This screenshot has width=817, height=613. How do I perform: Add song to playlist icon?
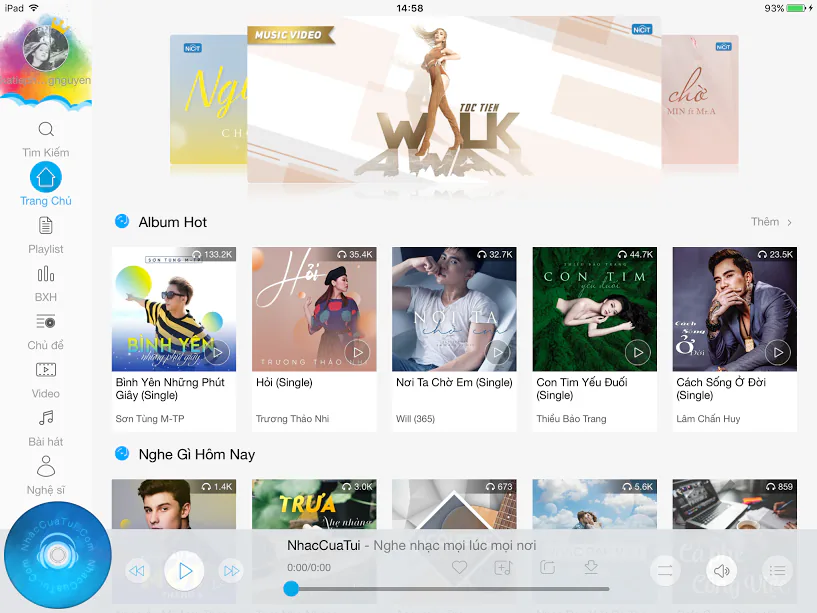(x=503, y=567)
